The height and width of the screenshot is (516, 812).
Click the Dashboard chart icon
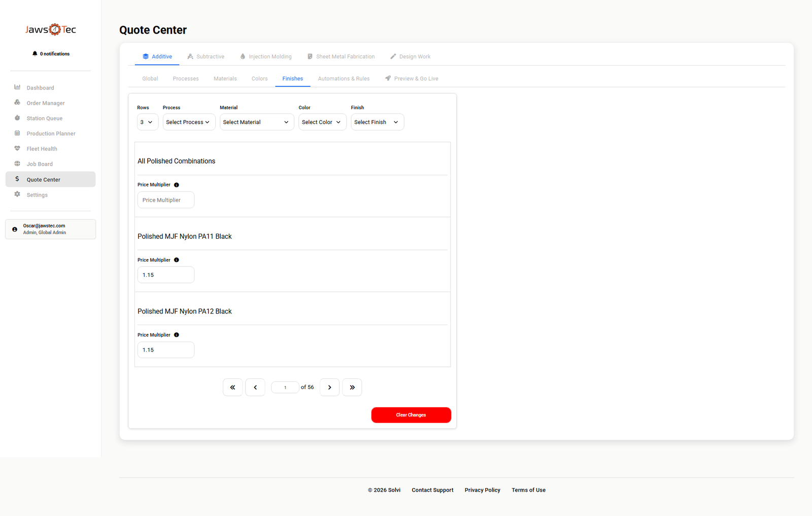(17, 87)
